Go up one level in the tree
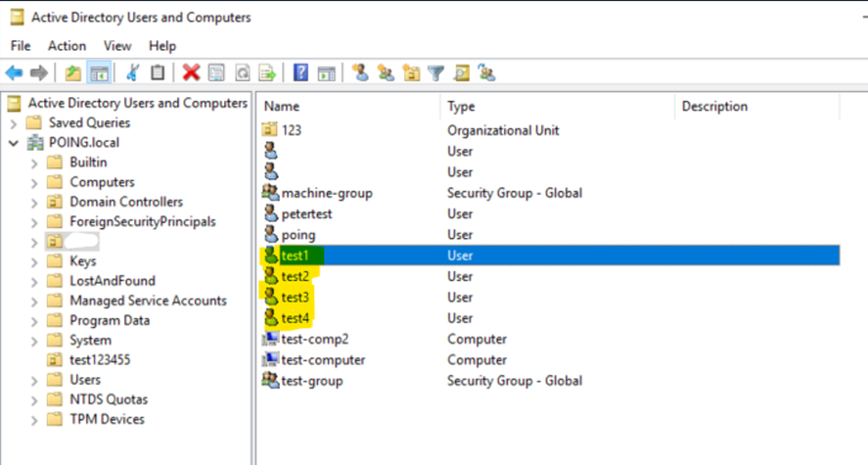The height and width of the screenshot is (465, 868). coord(73,72)
